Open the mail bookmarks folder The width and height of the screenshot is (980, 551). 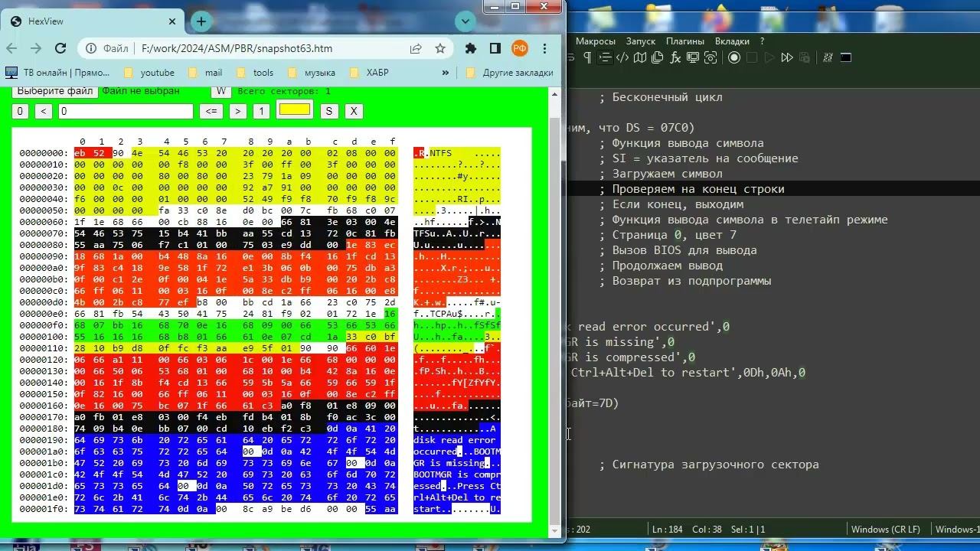(204, 73)
